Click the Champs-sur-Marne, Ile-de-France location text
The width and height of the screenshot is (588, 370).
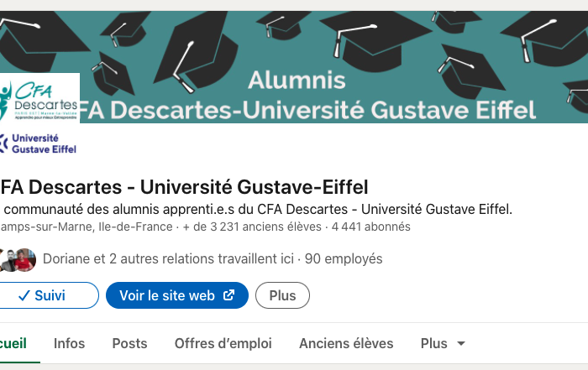(x=84, y=227)
